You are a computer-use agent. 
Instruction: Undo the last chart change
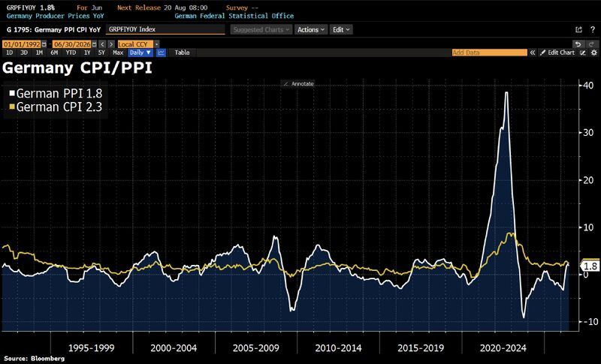point(578,44)
